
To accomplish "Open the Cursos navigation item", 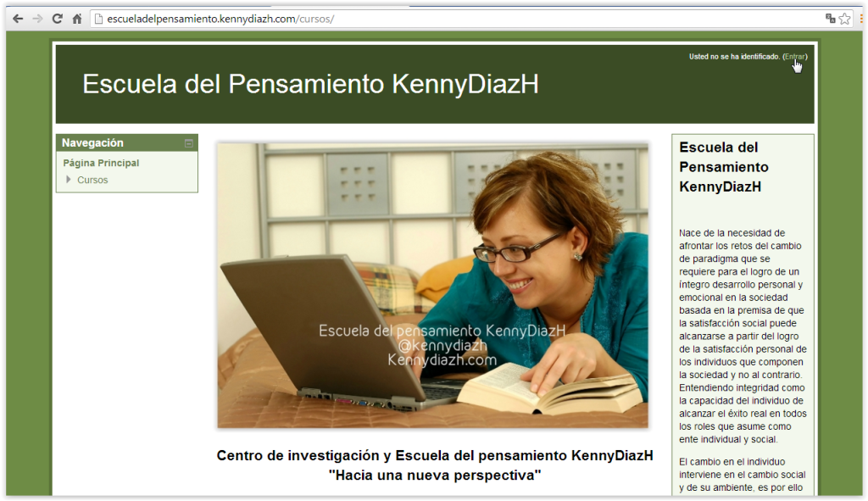I will tap(92, 180).
